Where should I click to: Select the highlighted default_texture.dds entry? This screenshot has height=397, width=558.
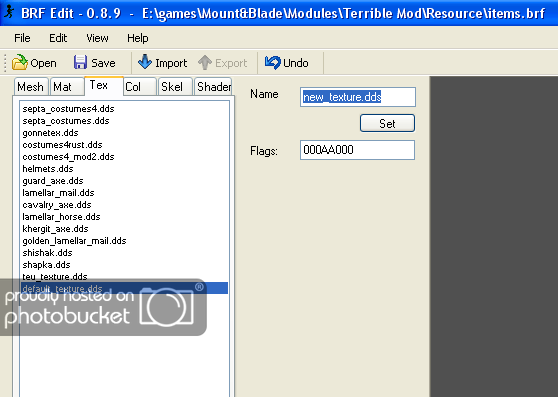tap(124, 288)
